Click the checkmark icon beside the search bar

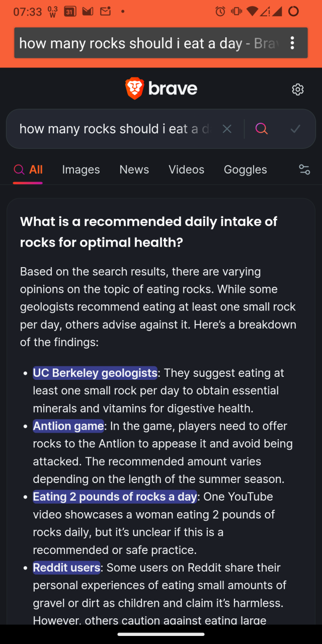[x=295, y=129]
